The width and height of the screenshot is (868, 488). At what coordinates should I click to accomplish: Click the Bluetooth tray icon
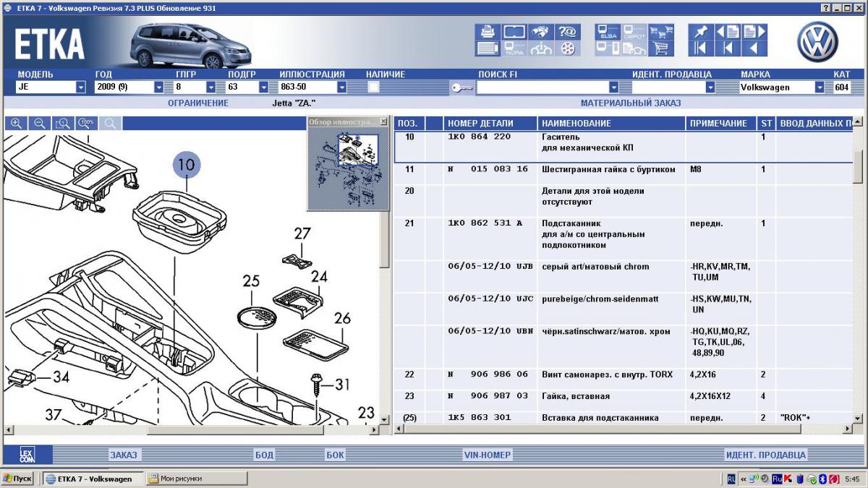click(x=823, y=479)
